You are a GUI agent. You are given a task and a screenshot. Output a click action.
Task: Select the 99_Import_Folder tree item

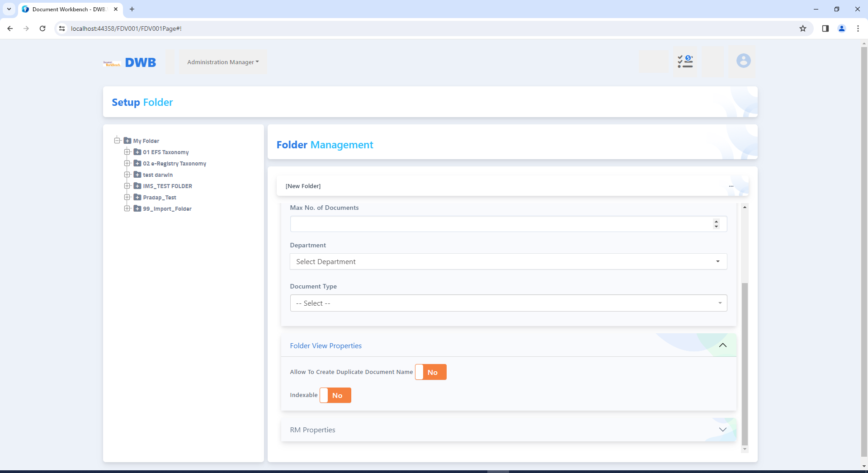click(167, 209)
